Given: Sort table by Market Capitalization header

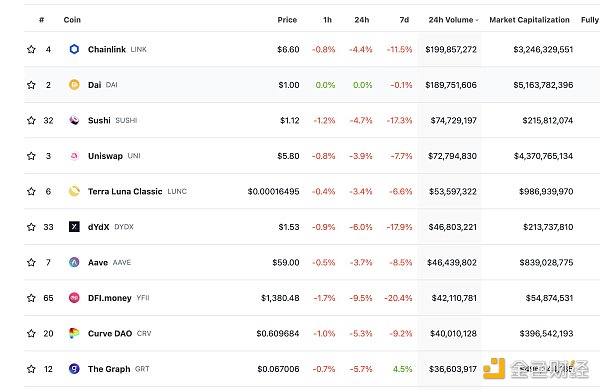Looking at the screenshot, I should (529, 20).
